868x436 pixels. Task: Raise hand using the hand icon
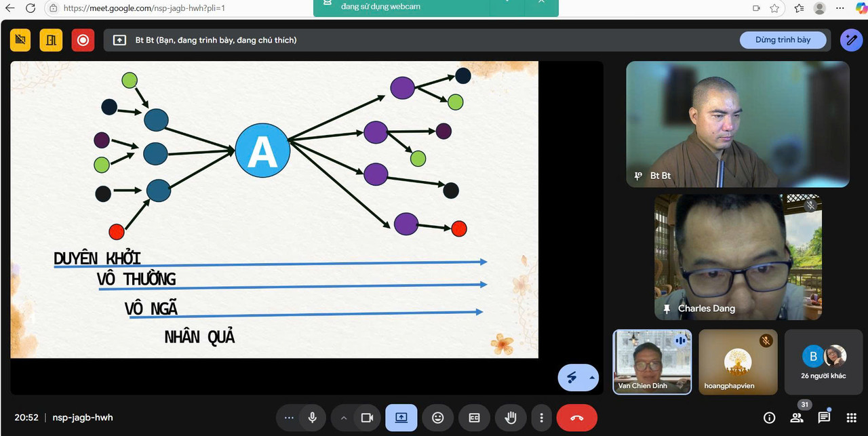point(511,418)
